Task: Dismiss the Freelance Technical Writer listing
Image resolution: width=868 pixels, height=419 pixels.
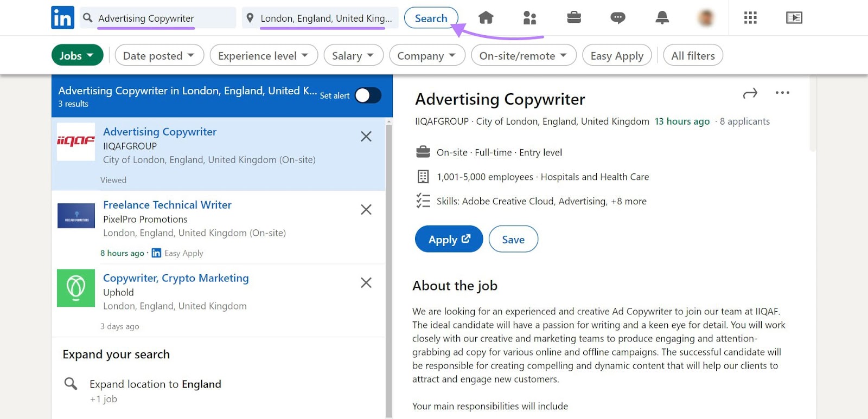Action: click(366, 210)
